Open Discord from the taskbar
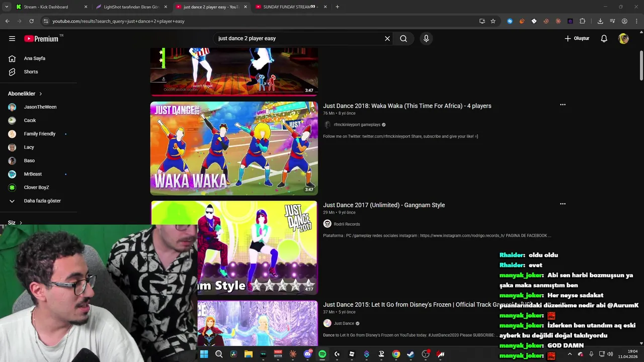Viewport: 644px width, 362px height. pyautogui.click(x=307, y=354)
